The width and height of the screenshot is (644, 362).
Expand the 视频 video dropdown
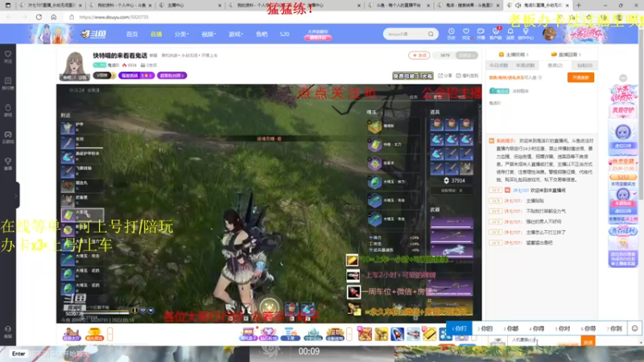(x=208, y=34)
